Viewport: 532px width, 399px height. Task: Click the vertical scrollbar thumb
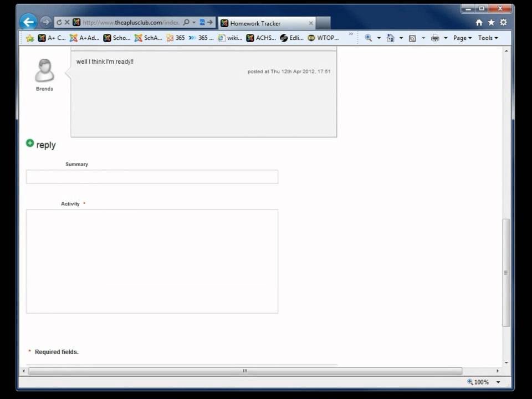[506, 273]
